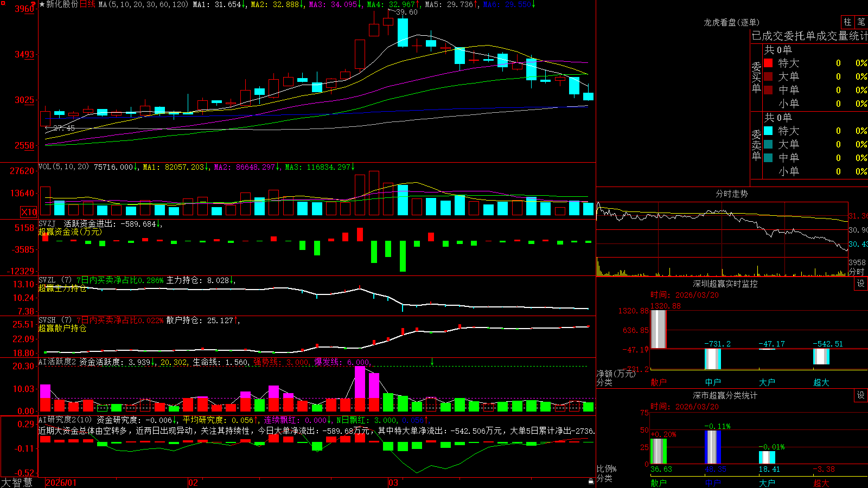The height and width of the screenshot is (488, 868).
Task: Click the 分时走势 panel title
Action: pyautogui.click(x=732, y=194)
